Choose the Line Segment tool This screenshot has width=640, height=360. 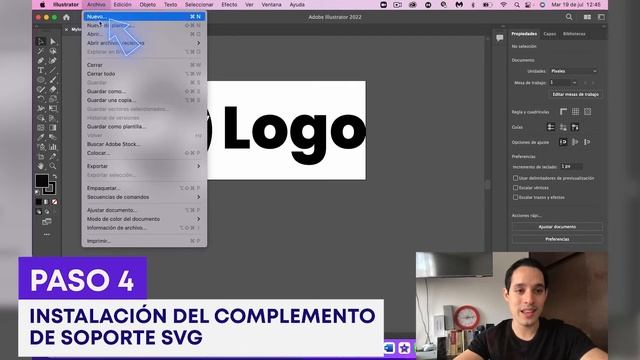(x=53, y=70)
